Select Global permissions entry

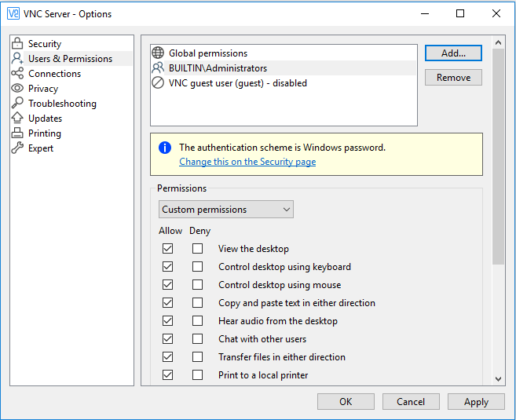[284, 53]
